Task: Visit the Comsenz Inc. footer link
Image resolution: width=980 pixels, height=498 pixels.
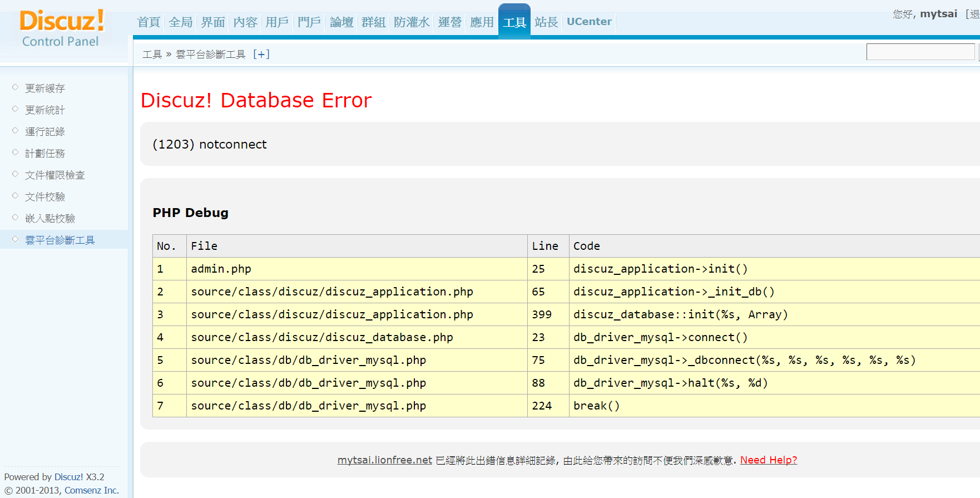Action: (x=92, y=490)
